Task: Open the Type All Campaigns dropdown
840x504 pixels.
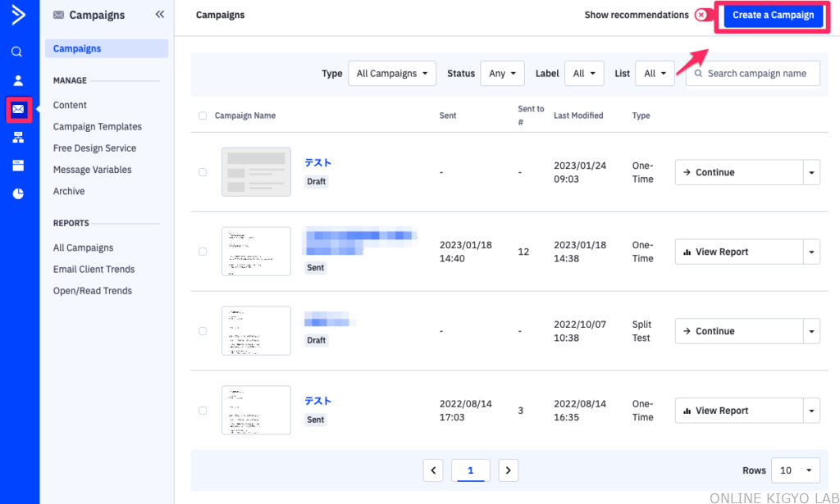Action: coord(392,74)
